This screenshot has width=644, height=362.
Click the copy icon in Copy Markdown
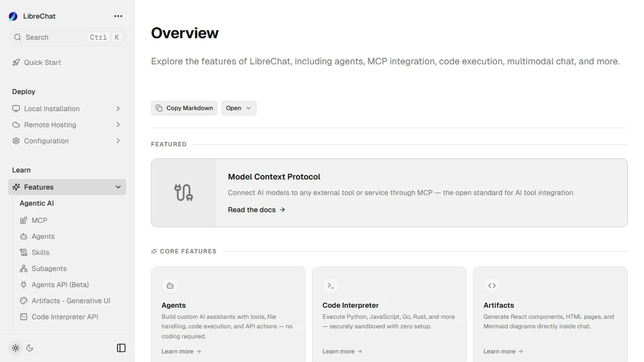[x=159, y=108]
